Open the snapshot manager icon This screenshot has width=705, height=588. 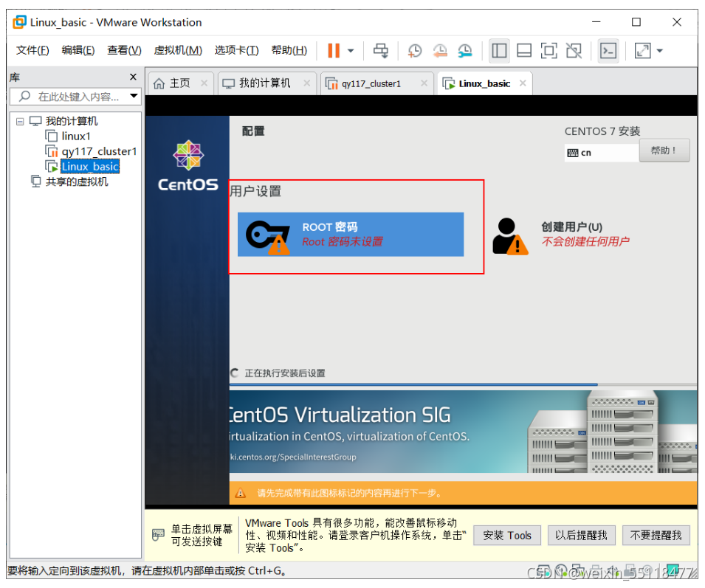465,50
